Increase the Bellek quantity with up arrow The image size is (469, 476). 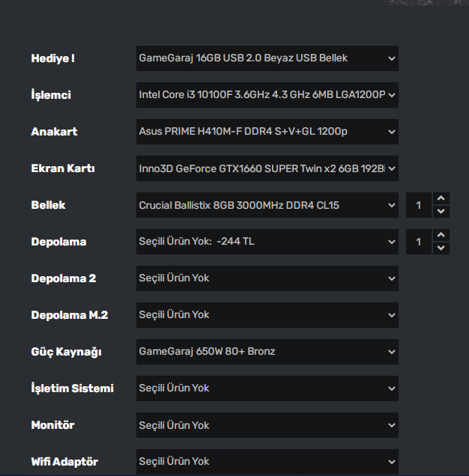click(x=441, y=198)
